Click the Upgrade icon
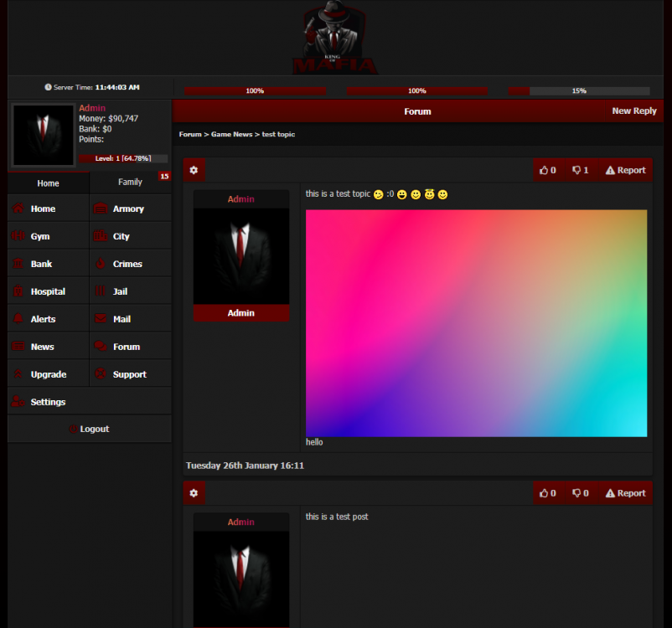Viewport: 672px width, 628px height. [x=18, y=373]
